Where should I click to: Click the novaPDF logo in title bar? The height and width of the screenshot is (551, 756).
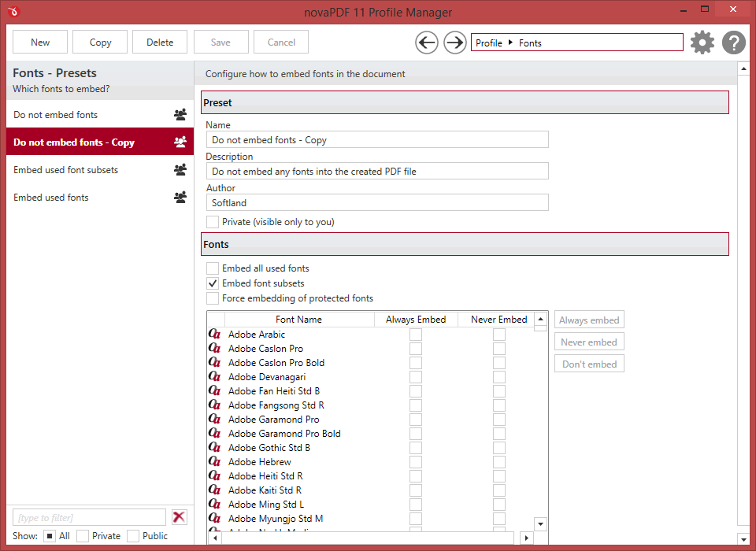click(x=13, y=12)
